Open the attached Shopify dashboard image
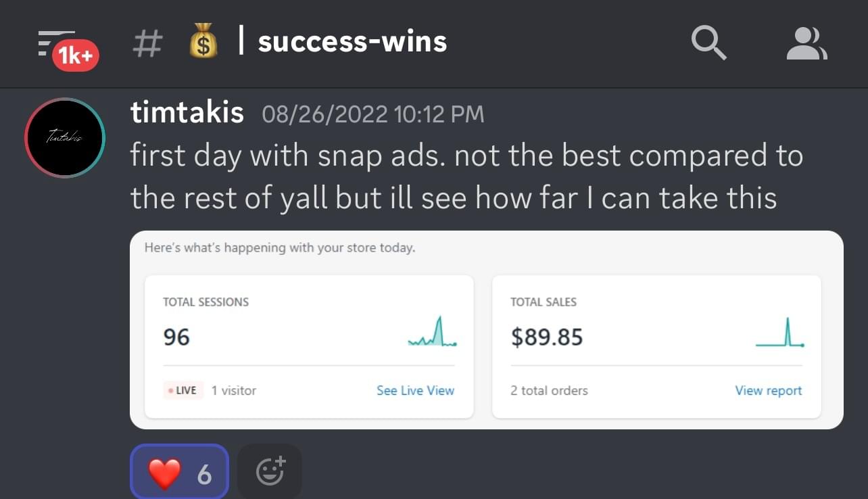The image size is (868, 499). point(487,330)
